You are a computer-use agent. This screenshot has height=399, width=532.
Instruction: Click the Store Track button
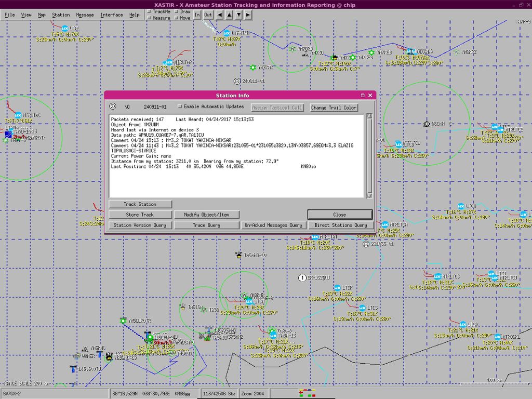[140, 215]
